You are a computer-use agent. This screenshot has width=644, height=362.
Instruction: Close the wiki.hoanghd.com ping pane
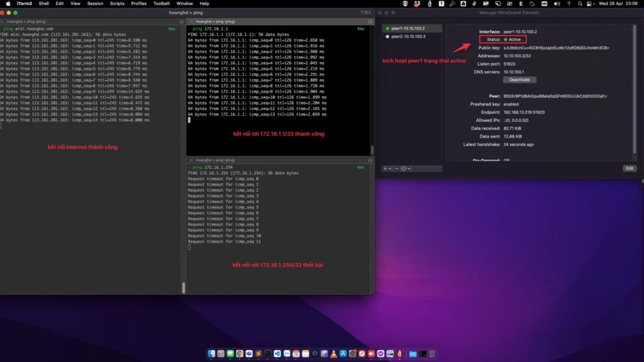2,21
